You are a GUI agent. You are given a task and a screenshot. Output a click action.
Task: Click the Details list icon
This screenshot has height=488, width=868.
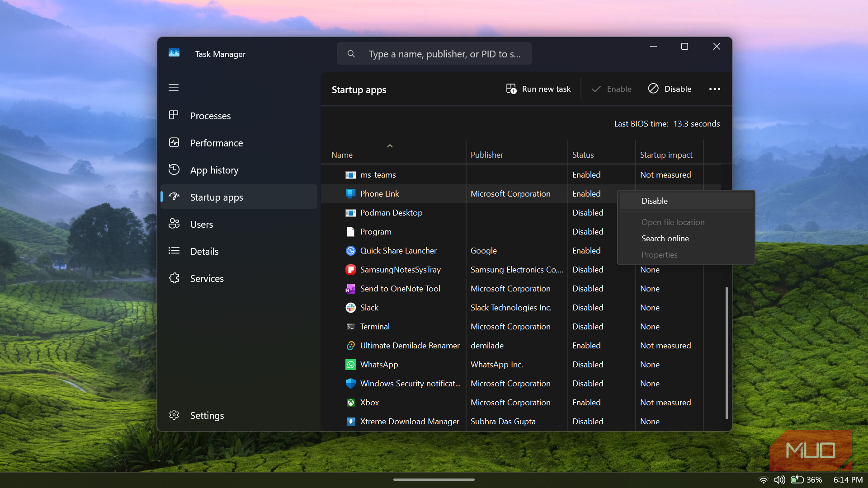pyautogui.click(x=174, y=251)
